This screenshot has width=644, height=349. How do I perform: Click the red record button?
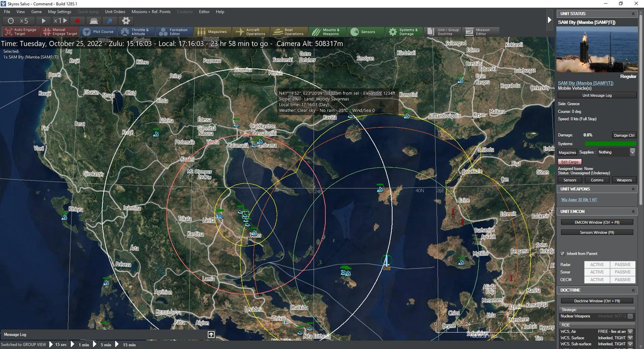pyautogui.click(x=77, y=20)
